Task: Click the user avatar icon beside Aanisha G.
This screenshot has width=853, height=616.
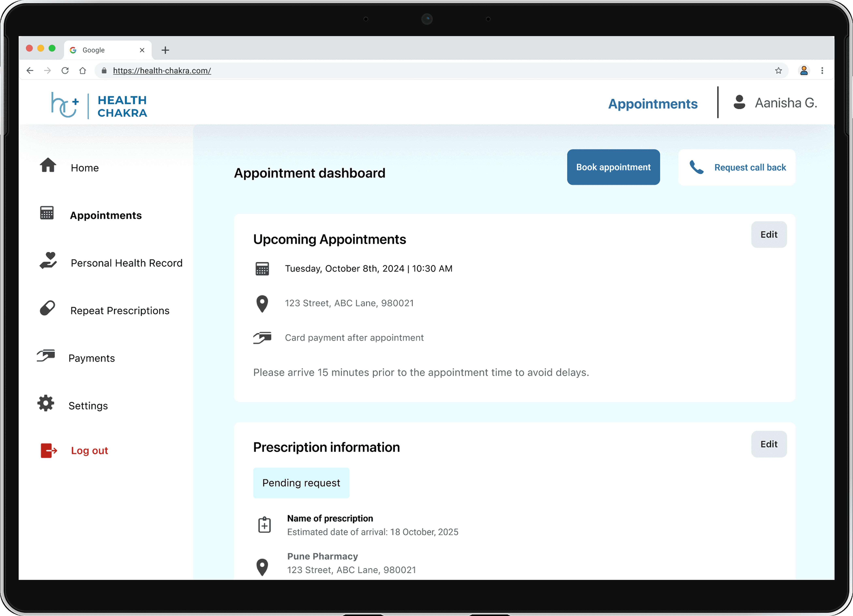Action: [739, 102]
